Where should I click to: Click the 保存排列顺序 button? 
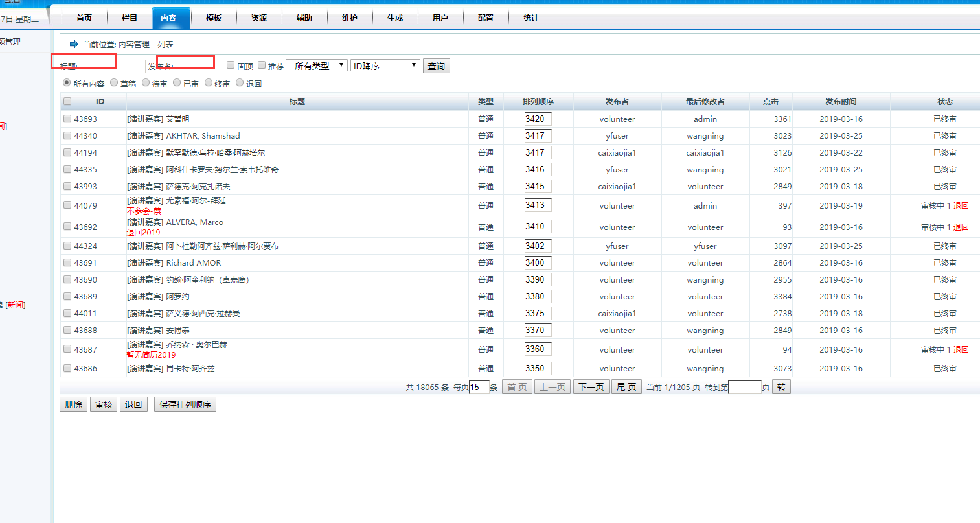pos(185,404)
